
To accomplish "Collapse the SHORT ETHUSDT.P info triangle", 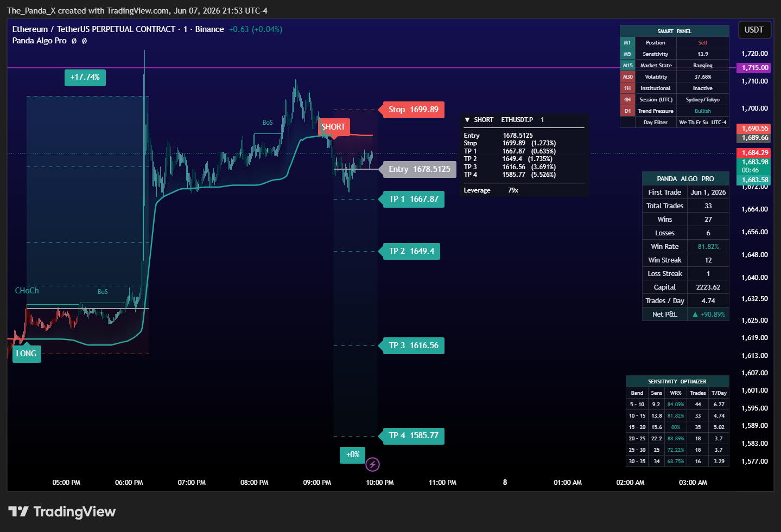I will tap(467, 120).
